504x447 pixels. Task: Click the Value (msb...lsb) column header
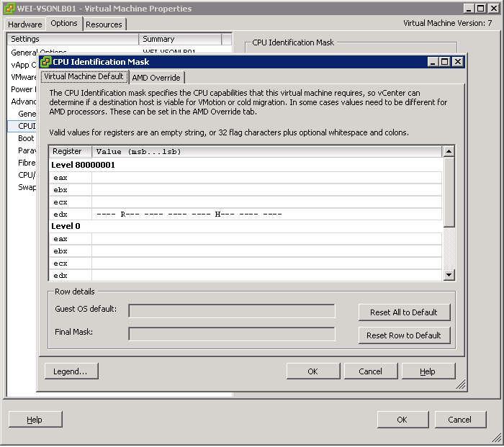pos(267,151)
